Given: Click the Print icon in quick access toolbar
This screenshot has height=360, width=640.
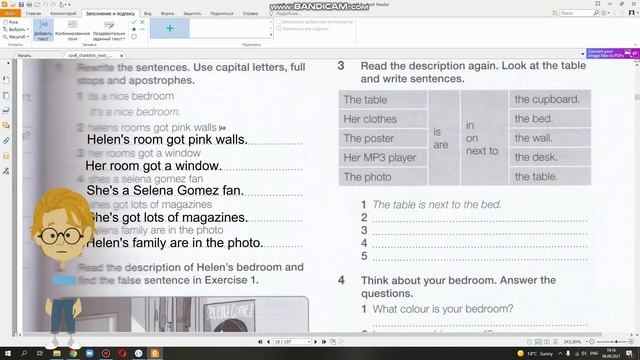Looking at the screenshot, I should point(29,4).
